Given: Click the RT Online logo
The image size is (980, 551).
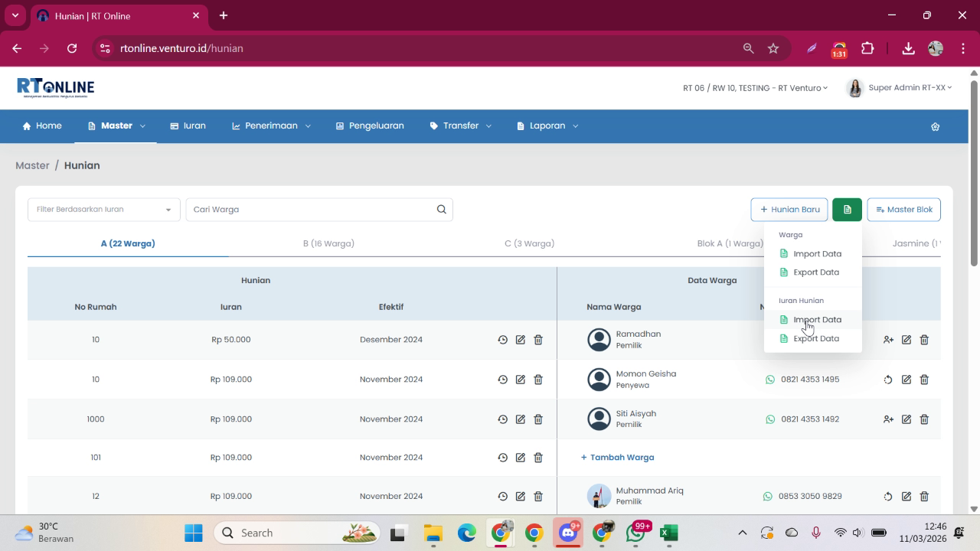Looking at the screenshot, I should [56, 88].
